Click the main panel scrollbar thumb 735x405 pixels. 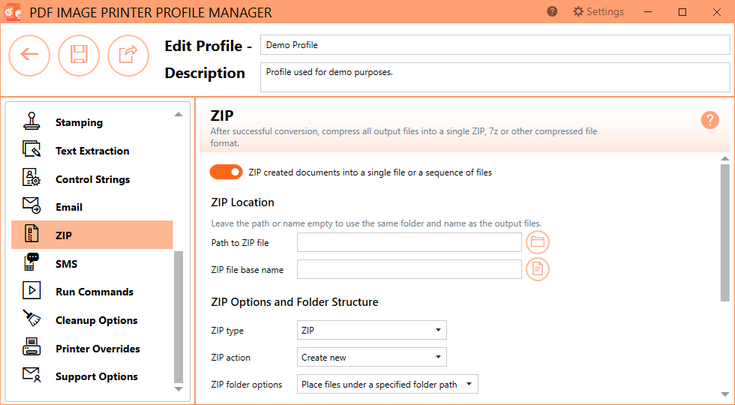(x=725, y=232)
